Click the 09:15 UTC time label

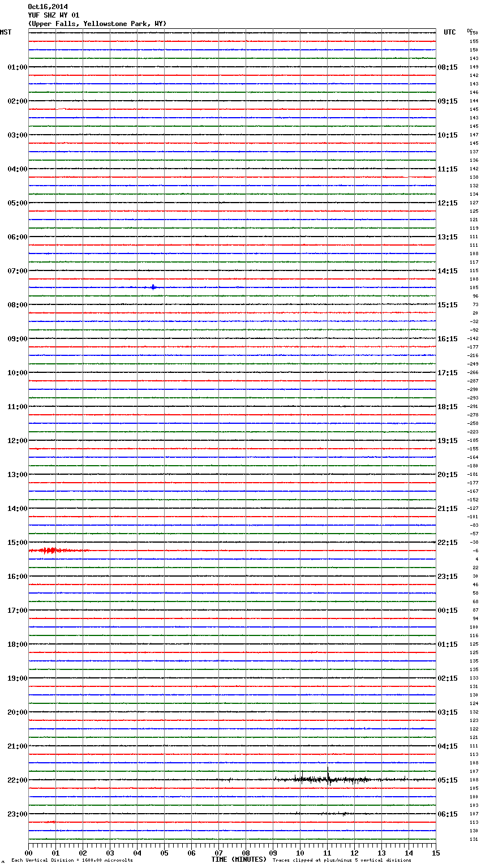click(448, 101)
